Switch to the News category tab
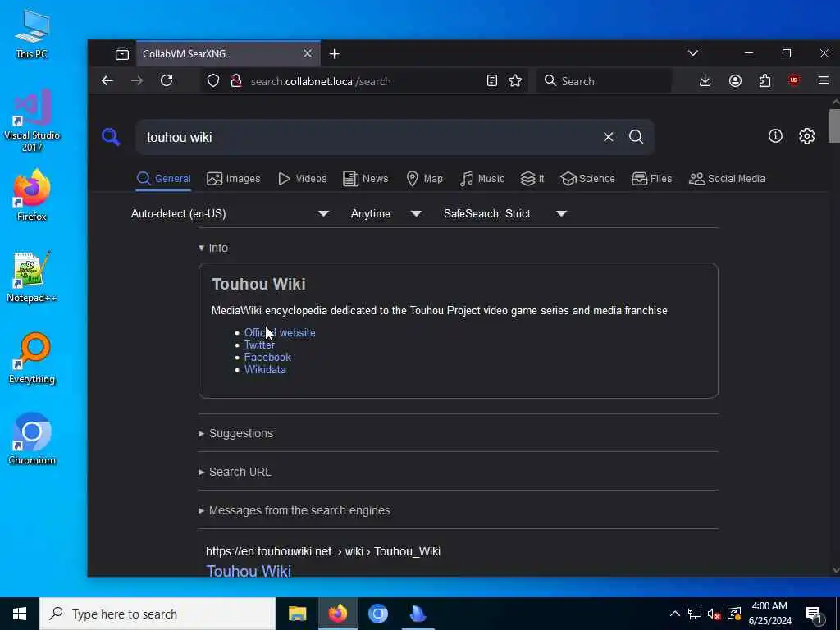Image resolution: width=840 pixels, height=630 pixels. (365, 178)
